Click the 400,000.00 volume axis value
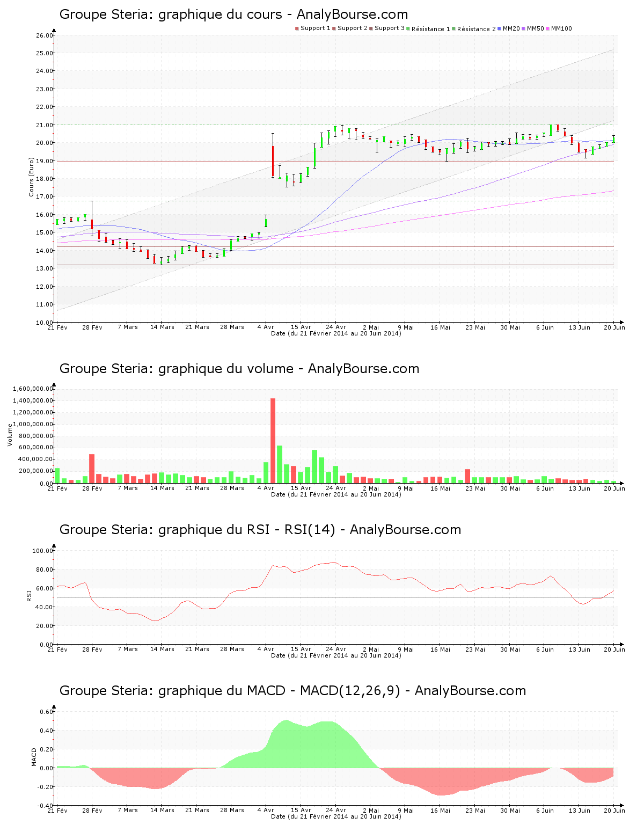 pyautogui.click(x=35, y=459)
